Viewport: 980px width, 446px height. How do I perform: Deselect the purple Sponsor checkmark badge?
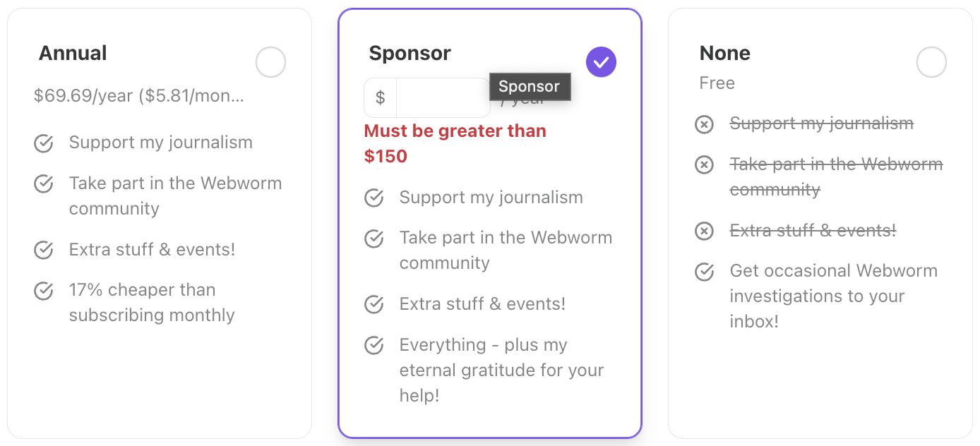(601, 62)
